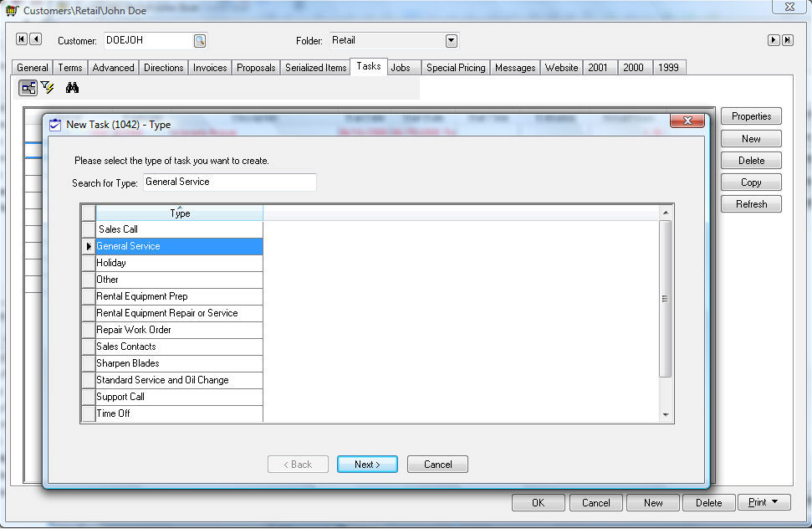
Task: Click the Properties button on the right
Action: pos(751,116)
